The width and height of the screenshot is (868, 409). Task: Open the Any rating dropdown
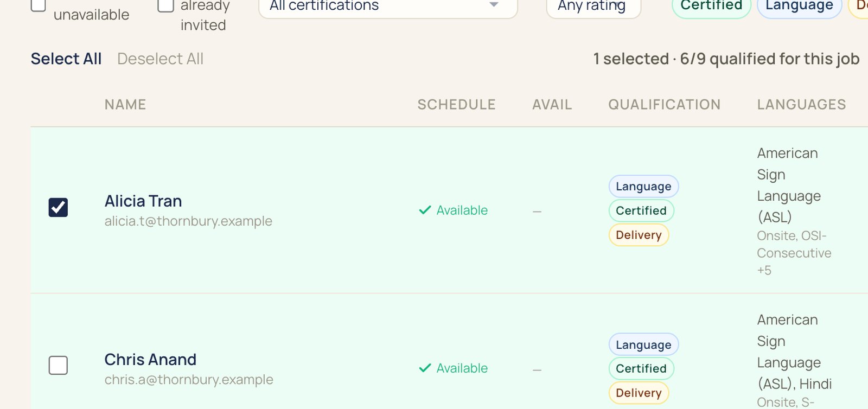tap(593, 7)
